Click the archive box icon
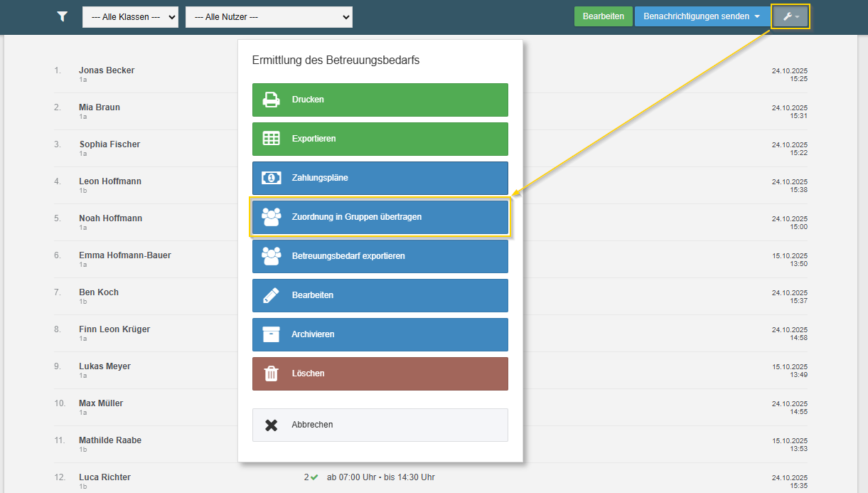Viewport: 868px width, 493px height. pyautogui.click(x=271, y=334)
